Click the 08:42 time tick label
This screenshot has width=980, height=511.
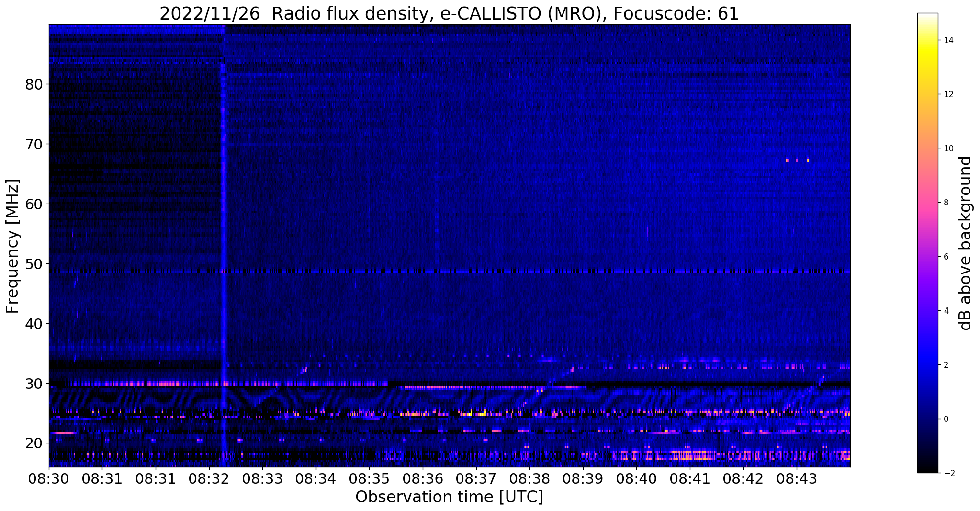click(743, 478)
